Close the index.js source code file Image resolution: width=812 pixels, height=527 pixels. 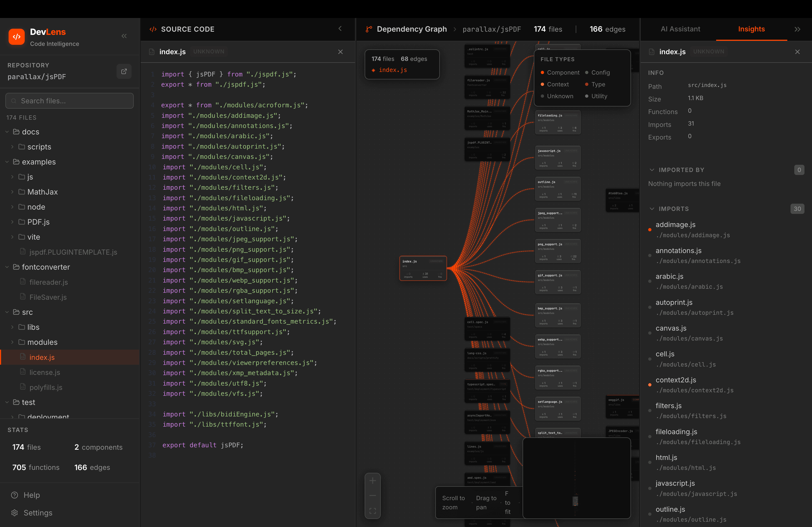click(340, 52)
